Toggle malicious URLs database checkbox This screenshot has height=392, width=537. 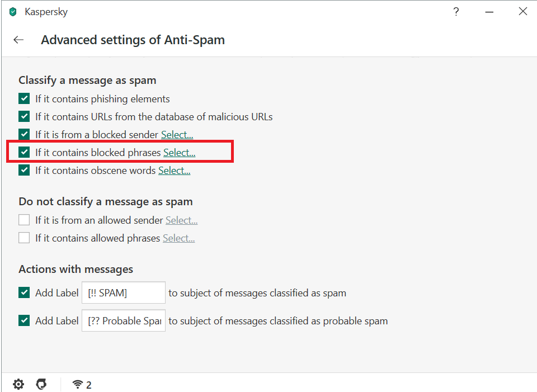click(24, 117)
